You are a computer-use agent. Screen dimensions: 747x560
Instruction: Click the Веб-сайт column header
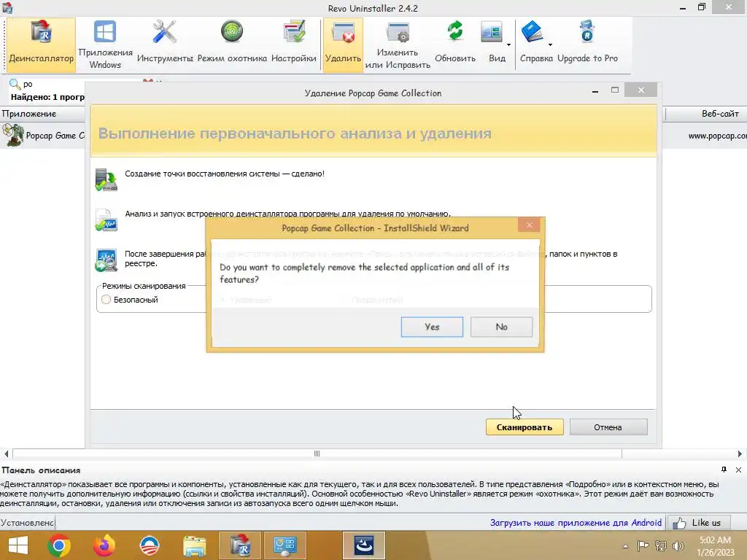click(706, 114)
